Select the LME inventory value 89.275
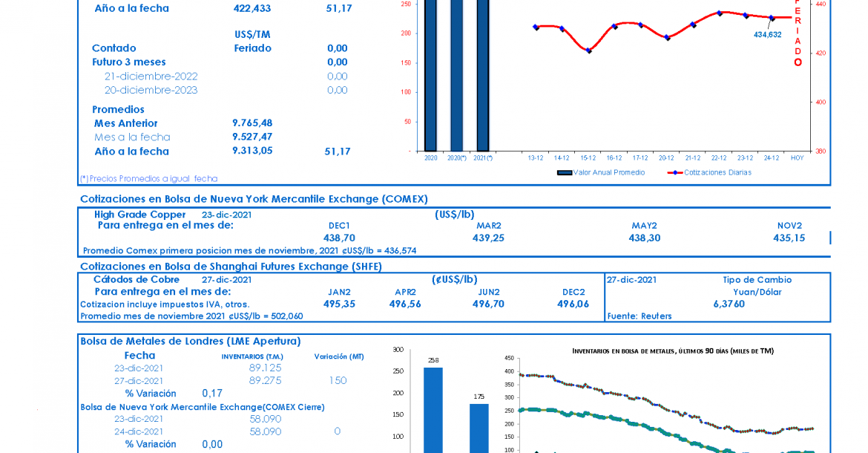Viewport: 868px width, 453px height. (265, 380)
